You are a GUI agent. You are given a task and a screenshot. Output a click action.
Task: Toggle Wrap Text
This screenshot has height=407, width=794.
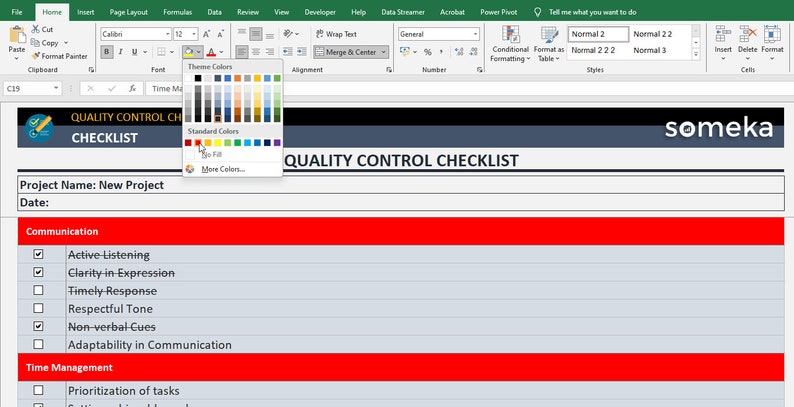click(336, 34)
